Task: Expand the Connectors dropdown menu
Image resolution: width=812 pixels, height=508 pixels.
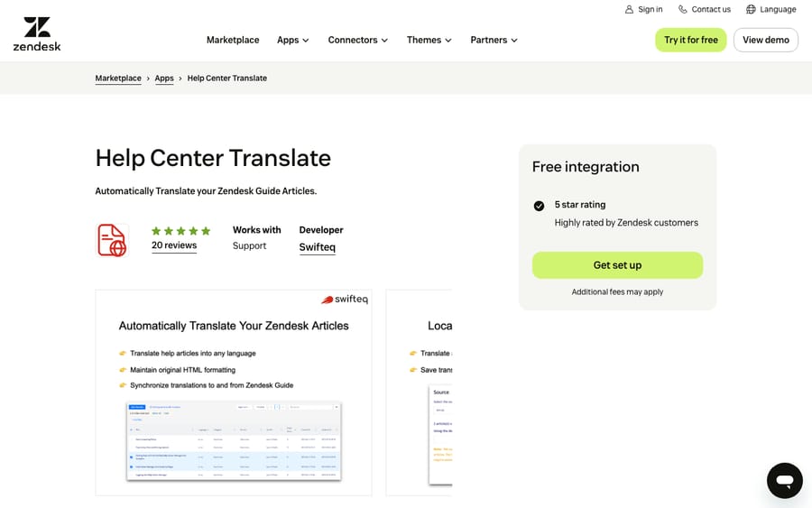Action: pyautogui.click(x=357, y=40)
